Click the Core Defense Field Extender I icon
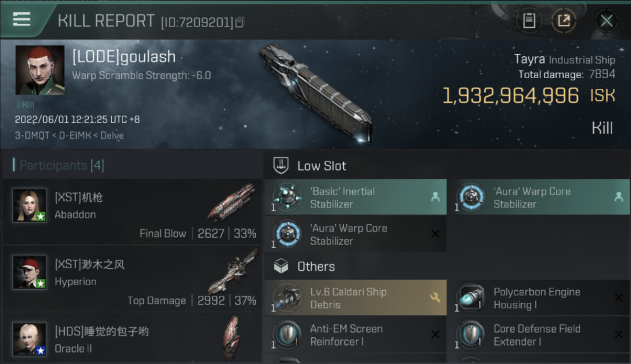Viewport: 631px width, 364px height. click(470, 334)
